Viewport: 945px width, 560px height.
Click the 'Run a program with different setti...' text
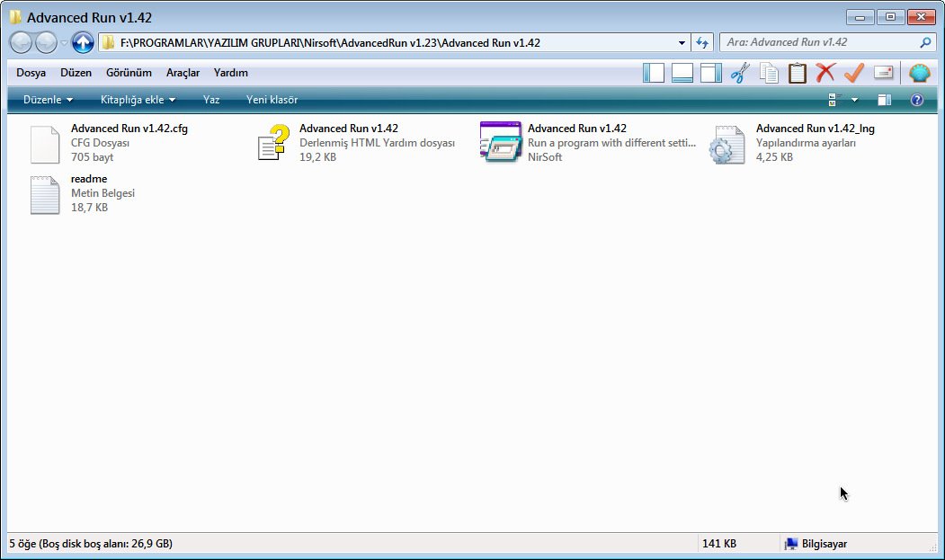[x=611, y=143]
